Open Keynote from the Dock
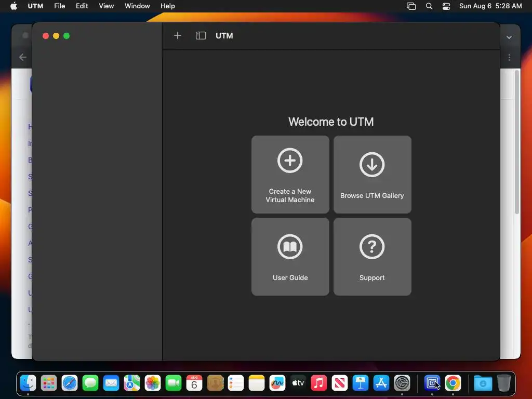Screen dimensions: 532x399 [361, 383]
